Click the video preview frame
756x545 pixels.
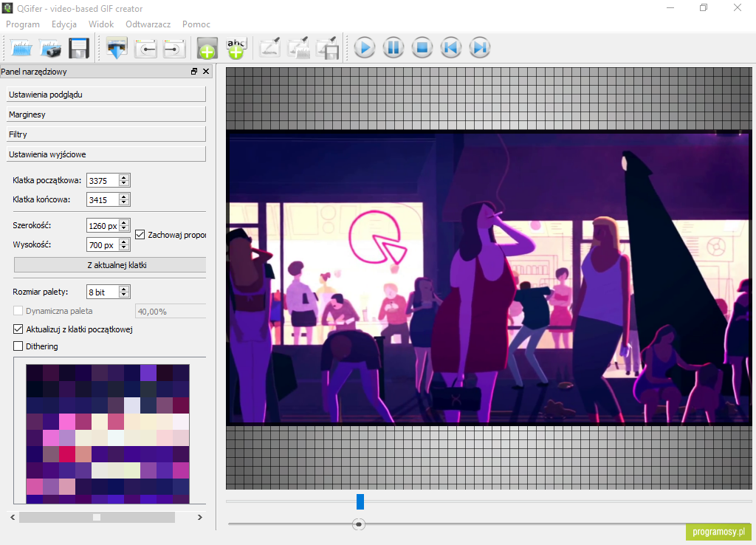coord(489,278)
